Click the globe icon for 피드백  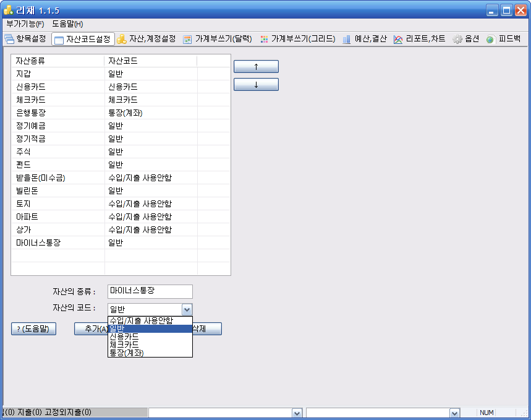(x=491, y=39)
